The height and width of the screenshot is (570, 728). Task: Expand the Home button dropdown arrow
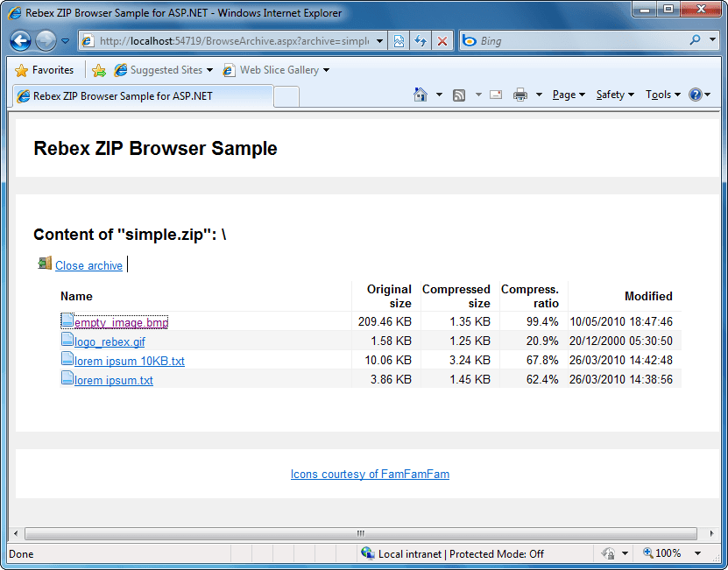pyautogui.click(x=439, y=95)
